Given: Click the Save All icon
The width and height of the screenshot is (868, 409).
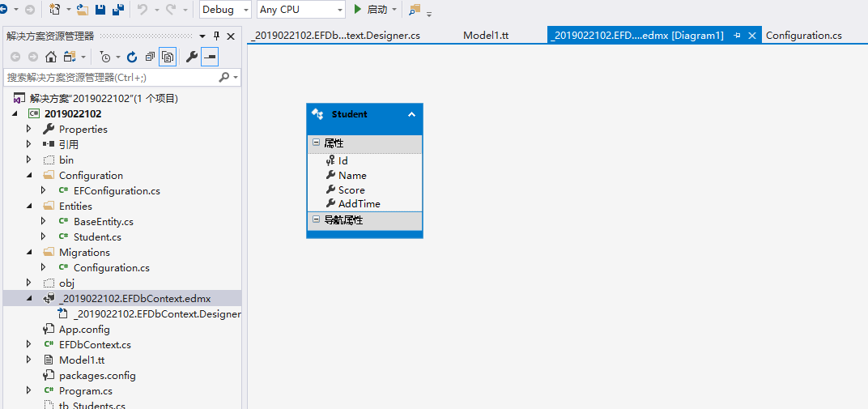Looking at the screenshot, I should (x=118, y=10).
